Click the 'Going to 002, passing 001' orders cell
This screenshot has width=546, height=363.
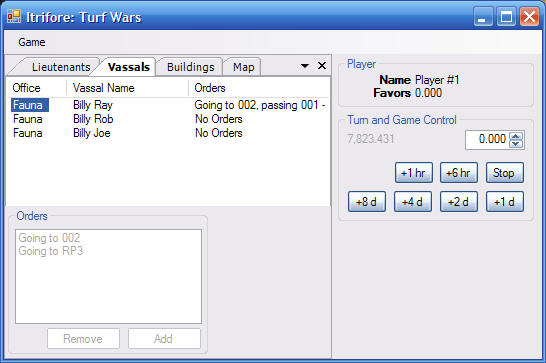coord(259,105)
